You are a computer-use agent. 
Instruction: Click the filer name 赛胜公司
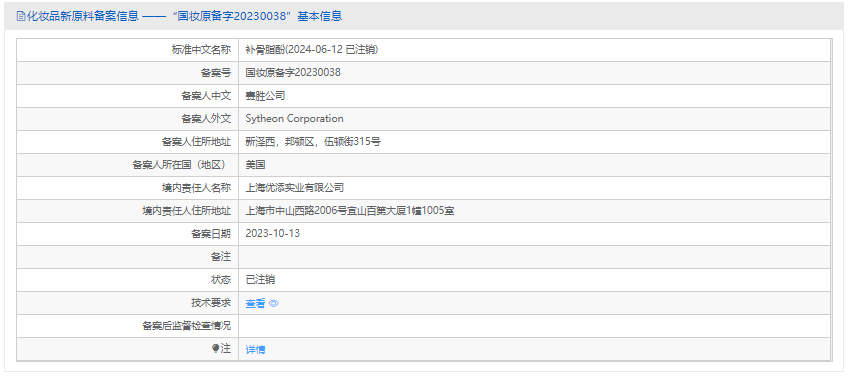coord(265,96)
